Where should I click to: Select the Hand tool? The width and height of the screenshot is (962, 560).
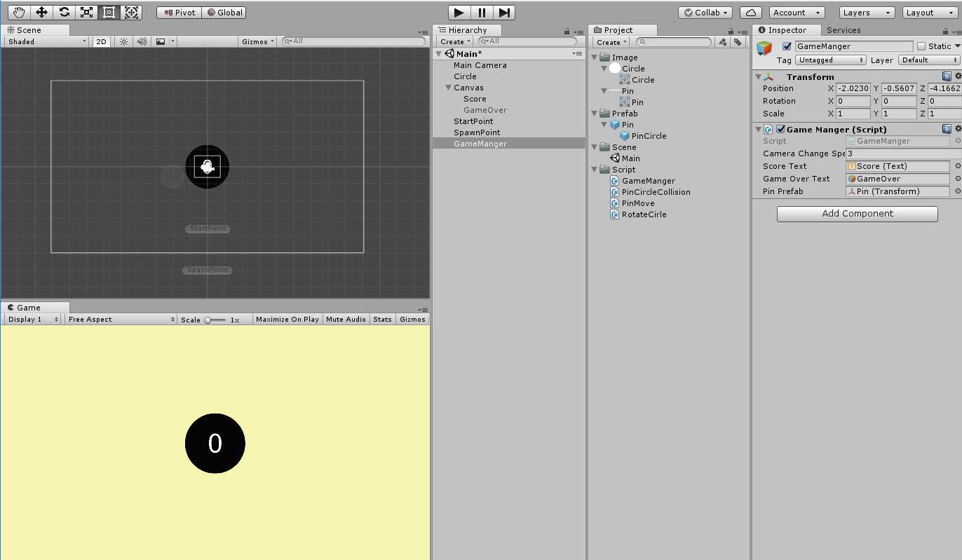tap(20, 12)
